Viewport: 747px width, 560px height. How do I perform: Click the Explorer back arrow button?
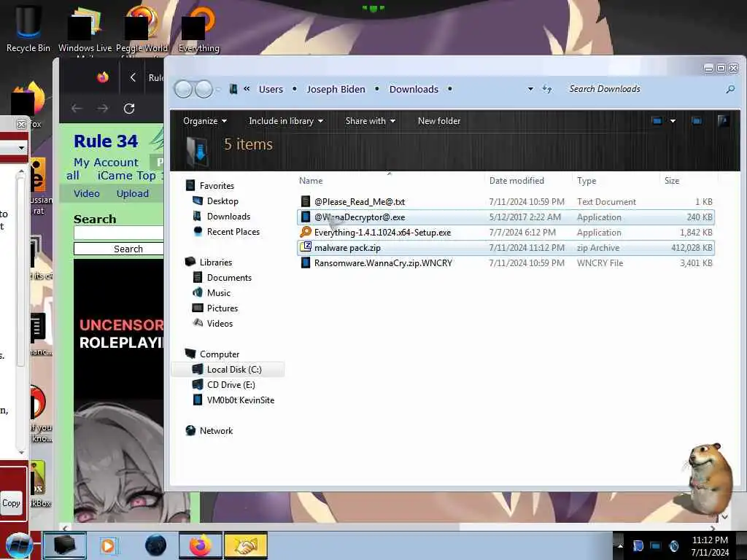point(183,89)
